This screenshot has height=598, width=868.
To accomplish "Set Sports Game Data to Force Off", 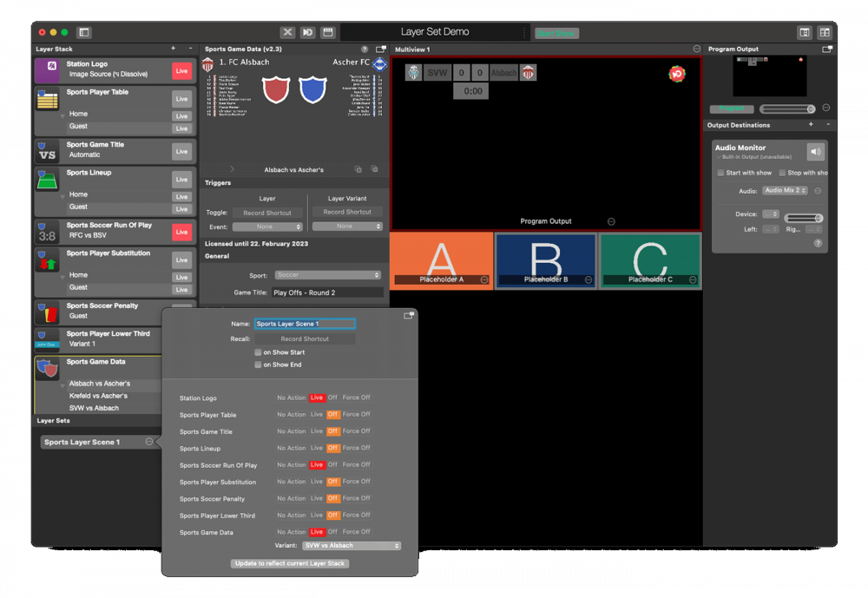I will (x=356, y=531).
